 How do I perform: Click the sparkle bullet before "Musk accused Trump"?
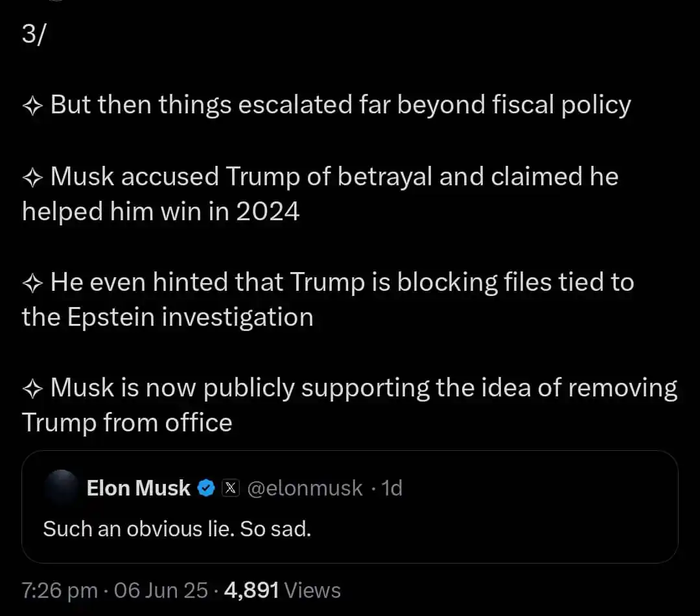tap(32, 177)
